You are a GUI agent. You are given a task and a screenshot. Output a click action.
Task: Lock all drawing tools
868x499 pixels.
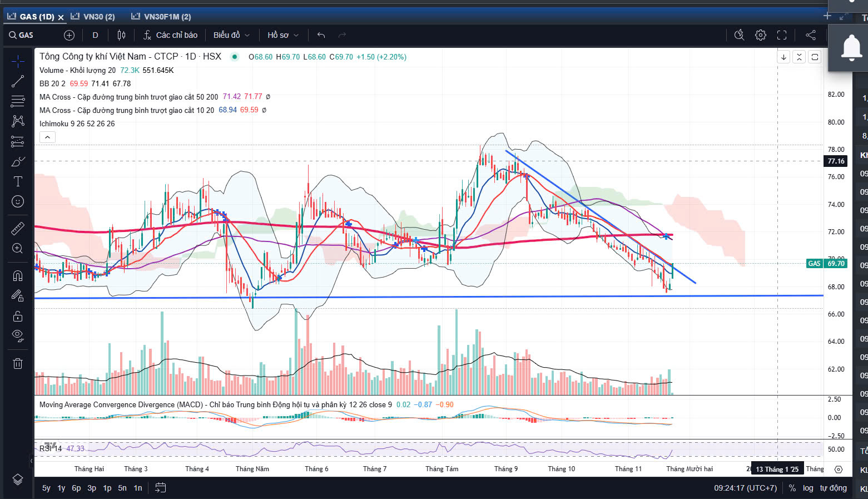(18, 316)
